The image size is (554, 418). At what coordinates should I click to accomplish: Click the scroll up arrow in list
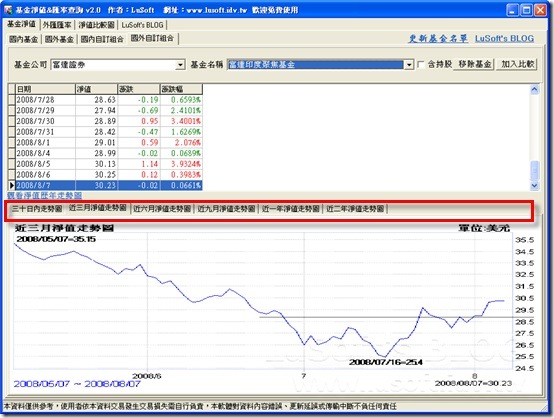[535, 90]
